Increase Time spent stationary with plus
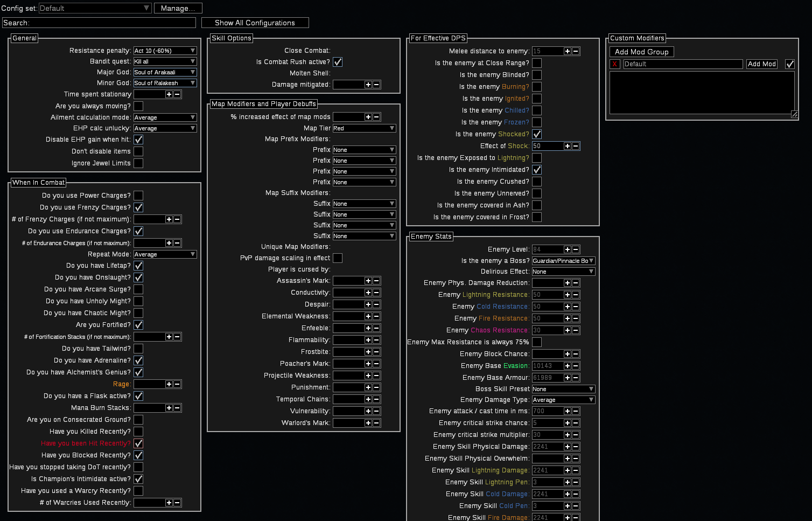Image resolution: width=812 pixels, height=521 pixels. click(169, 94)
